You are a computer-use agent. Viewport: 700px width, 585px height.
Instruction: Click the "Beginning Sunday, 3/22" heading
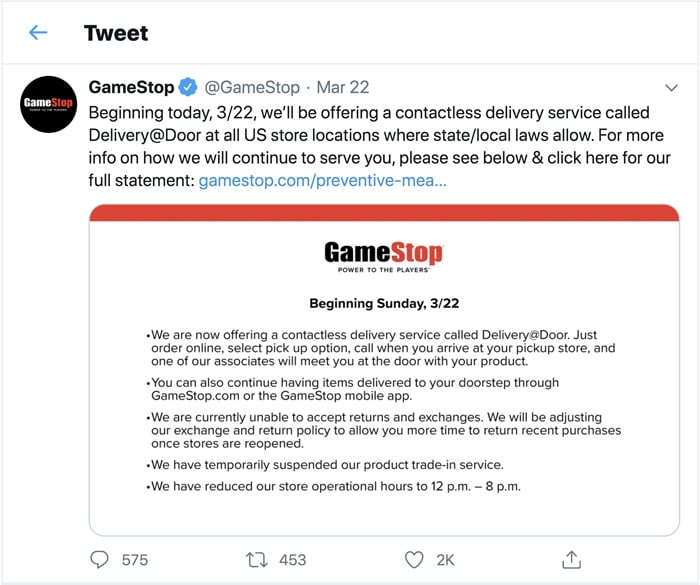384,303
